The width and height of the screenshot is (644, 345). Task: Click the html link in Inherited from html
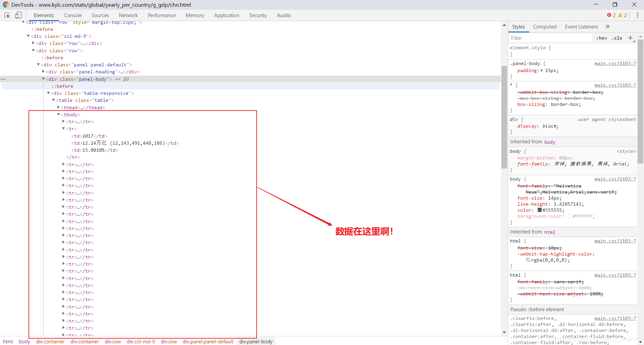click(x=550, y=232)
